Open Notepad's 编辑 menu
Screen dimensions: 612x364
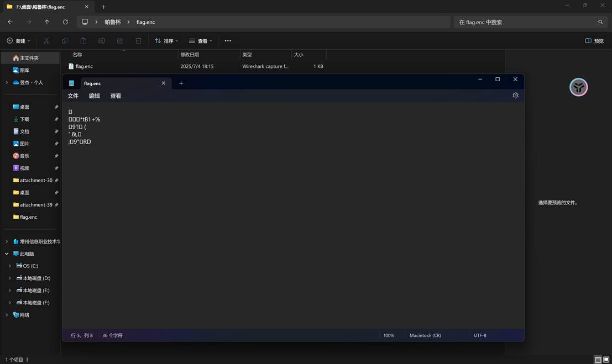pyautogui.click(x=94, y=95)
